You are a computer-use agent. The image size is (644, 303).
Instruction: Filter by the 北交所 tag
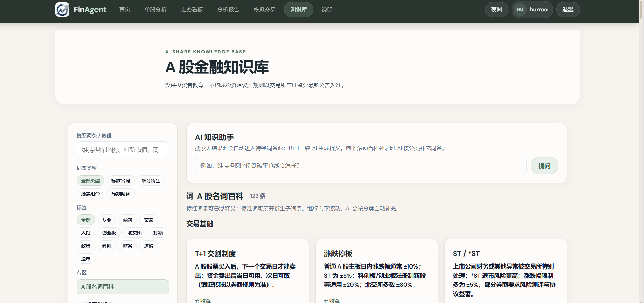click(135, 233)
